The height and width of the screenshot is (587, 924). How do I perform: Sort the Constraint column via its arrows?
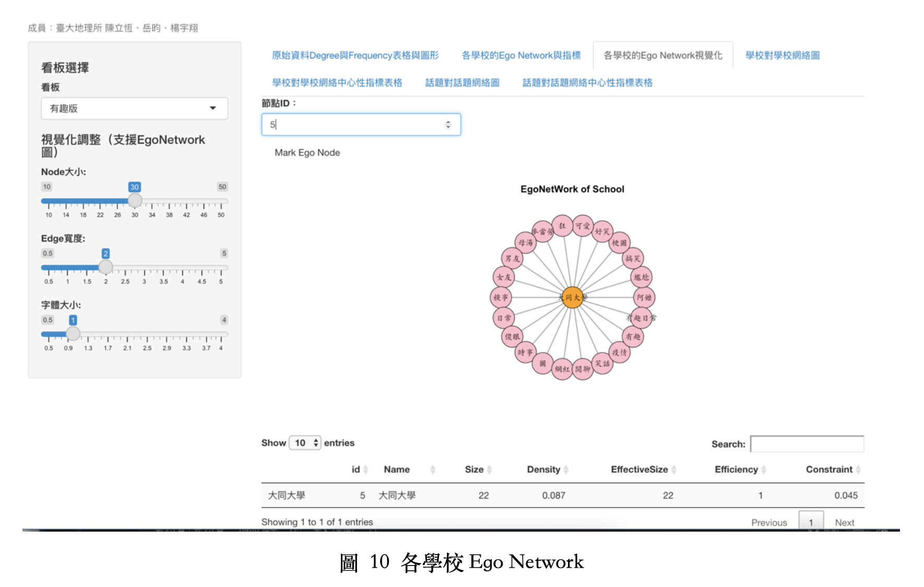(x=858, y=469)
